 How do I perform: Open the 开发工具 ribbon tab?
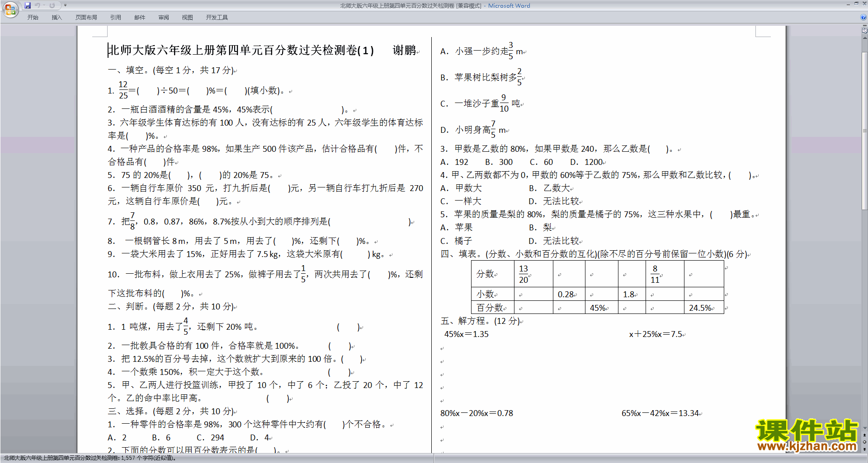click(x=217, y=18)
